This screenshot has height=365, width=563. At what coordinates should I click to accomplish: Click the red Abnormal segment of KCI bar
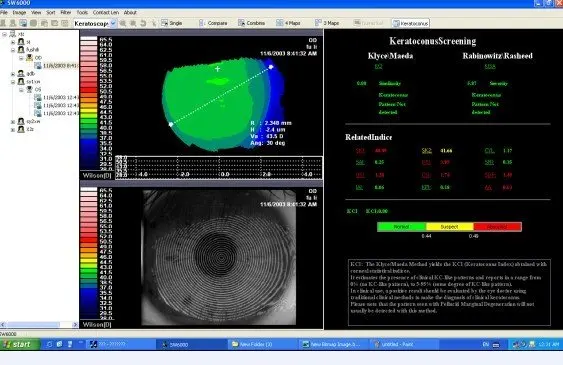497,227
